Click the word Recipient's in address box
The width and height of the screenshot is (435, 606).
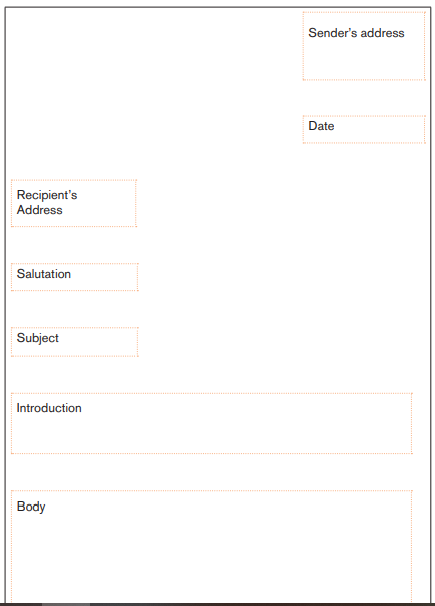tap(47, 195)
